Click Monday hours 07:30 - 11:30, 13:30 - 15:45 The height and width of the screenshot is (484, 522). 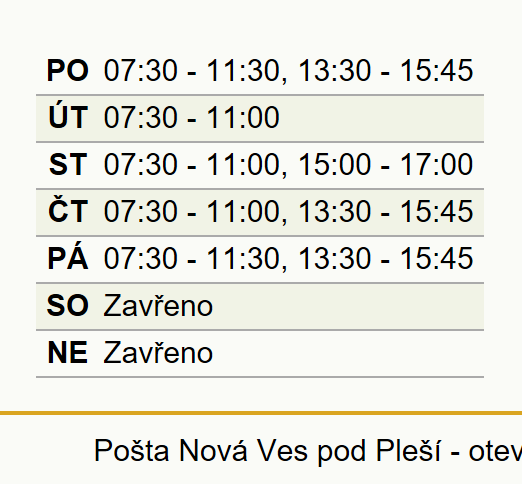[288, 71]
